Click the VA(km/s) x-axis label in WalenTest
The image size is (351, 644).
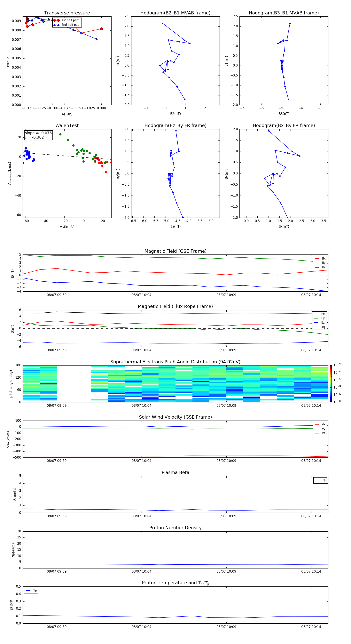67,227
